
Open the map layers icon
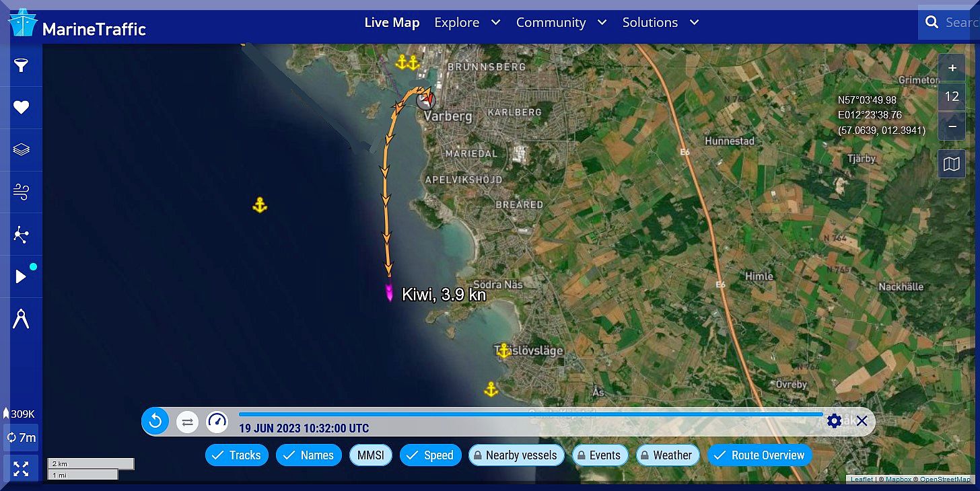tap(22, 149)
